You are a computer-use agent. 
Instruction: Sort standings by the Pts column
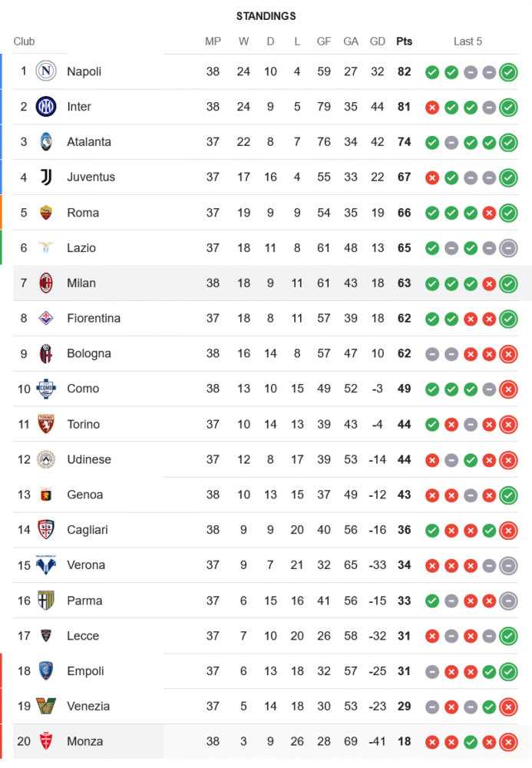404,41
